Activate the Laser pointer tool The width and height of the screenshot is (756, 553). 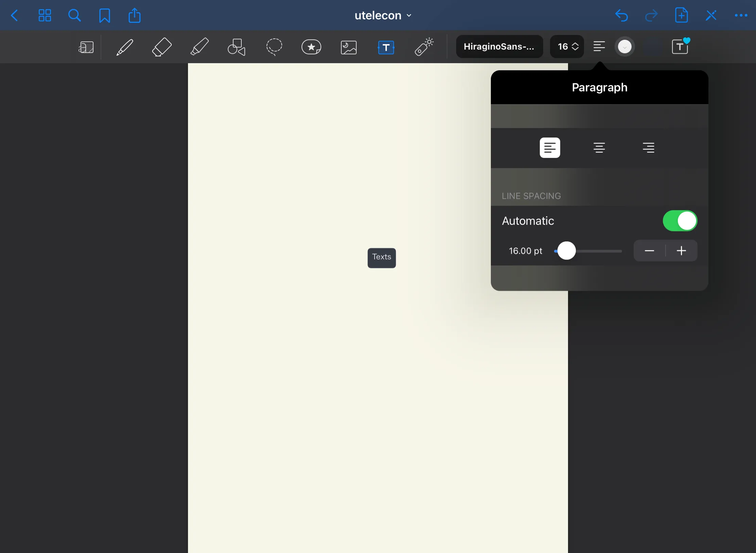click(424, 47)
